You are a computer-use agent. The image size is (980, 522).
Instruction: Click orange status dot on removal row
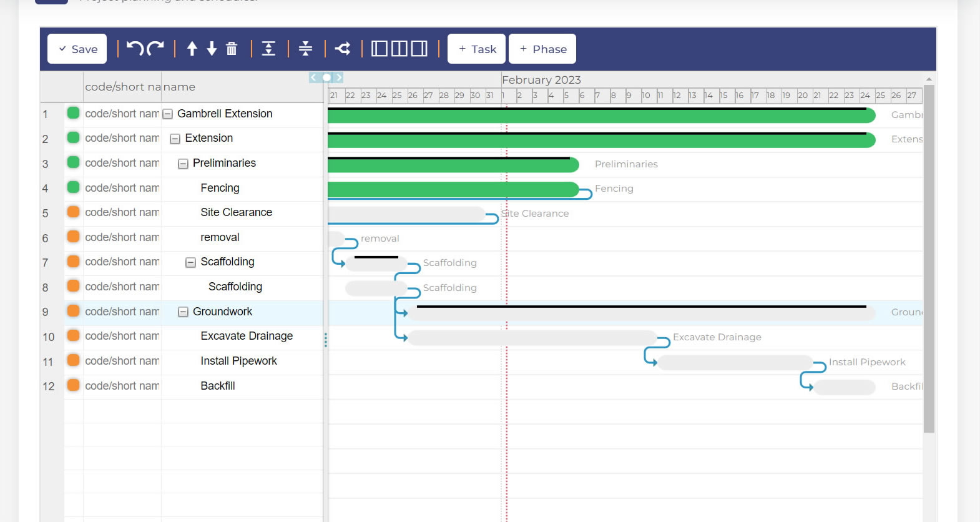(73, 237)
